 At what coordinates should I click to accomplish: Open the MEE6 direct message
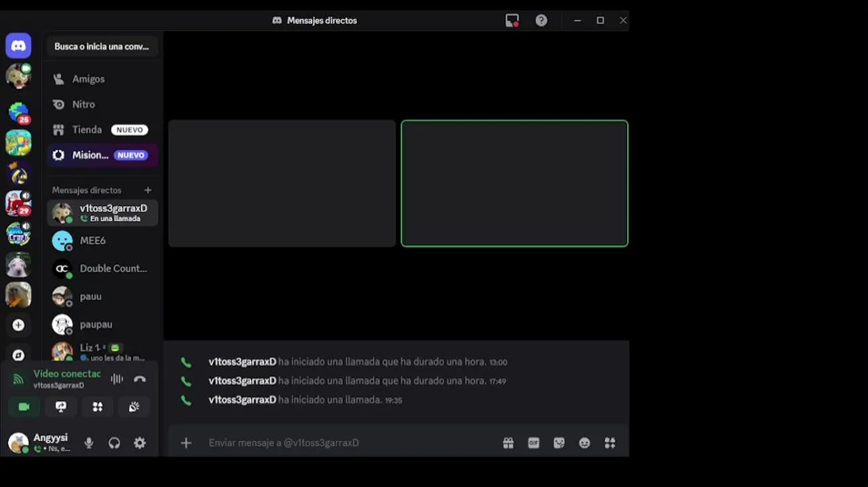[103, 241]
